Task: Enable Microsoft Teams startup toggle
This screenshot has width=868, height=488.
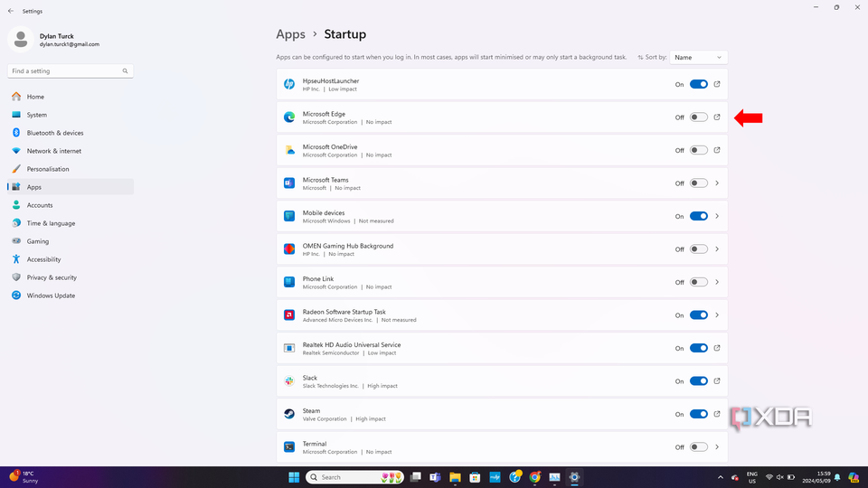Action: pyautogui.click(x=699, y=183)
